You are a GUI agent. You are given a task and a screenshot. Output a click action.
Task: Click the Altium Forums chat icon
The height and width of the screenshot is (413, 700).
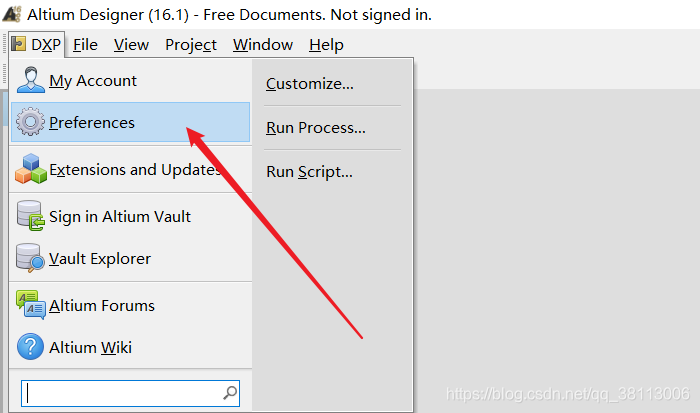tap(31, 305)
